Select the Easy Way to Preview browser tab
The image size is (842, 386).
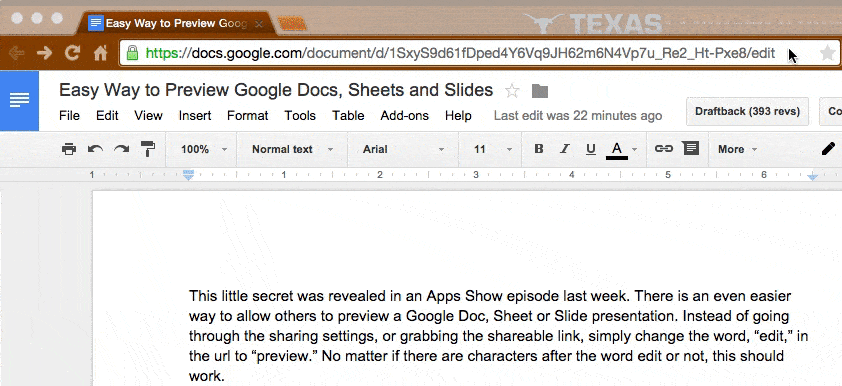click(176, 24)
